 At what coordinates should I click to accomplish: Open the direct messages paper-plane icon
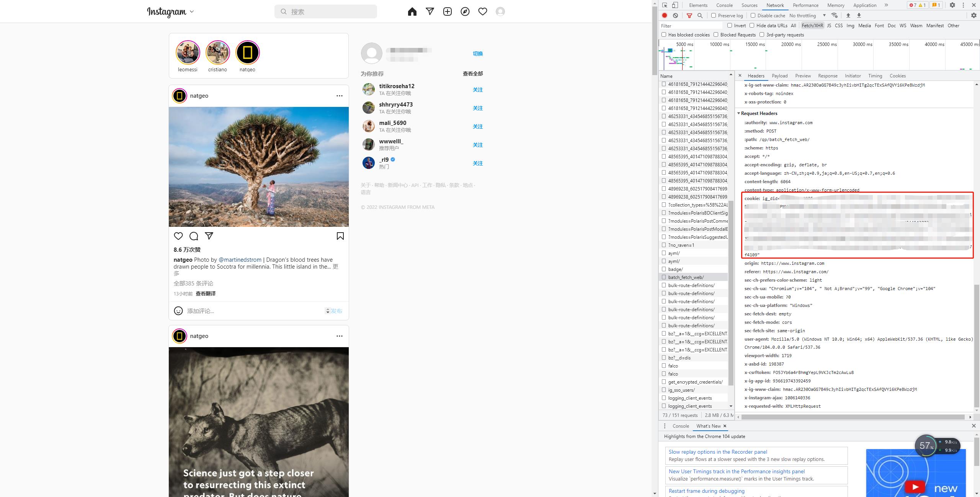pos(430,11)
